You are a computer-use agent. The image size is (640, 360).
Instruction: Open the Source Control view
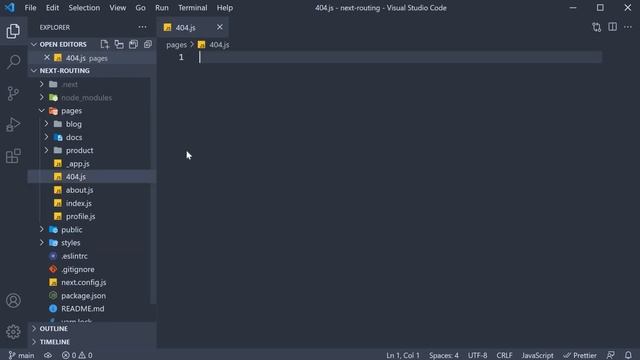tap(13, 93)
